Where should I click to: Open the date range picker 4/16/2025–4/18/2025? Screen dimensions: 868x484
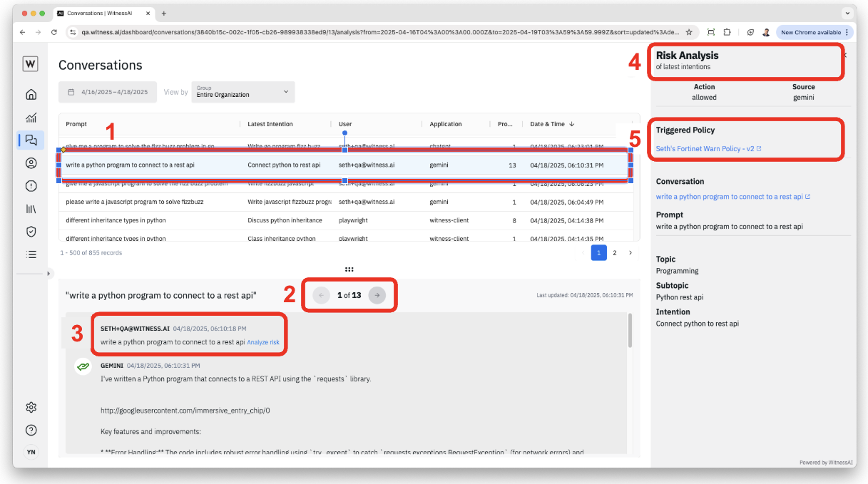tap(108, 92)
